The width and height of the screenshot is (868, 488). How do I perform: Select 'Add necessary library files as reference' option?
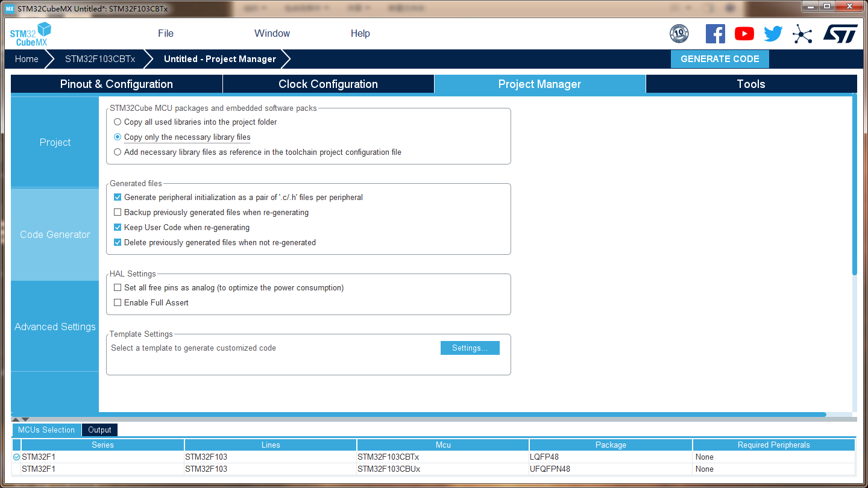click(118, 152)
